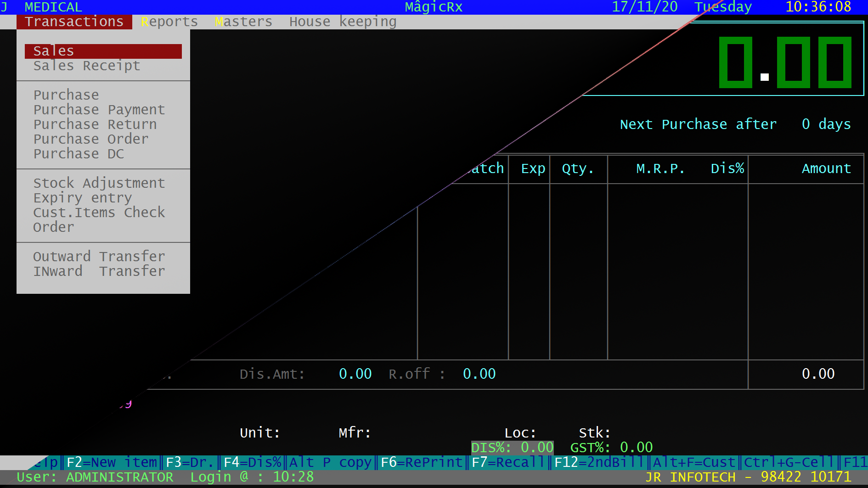Click the F6=RePrint shortcut button
Image resolution: width=868 pixels, height=488 pixels.
422,462
